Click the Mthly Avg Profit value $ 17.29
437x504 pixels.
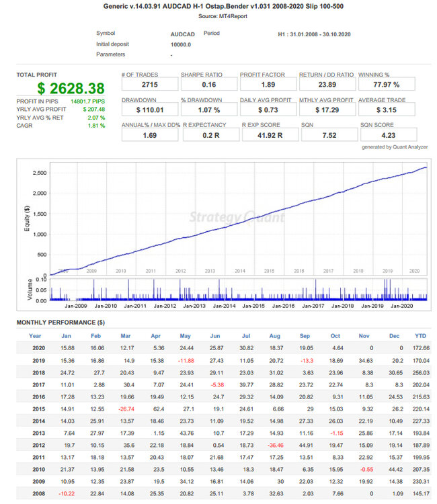327,110
